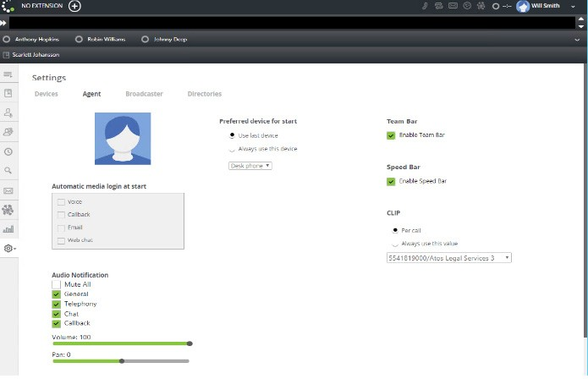Open the statistics bar chart icon
The height and width of the screenshot is (379, 588).
point(8,228)
